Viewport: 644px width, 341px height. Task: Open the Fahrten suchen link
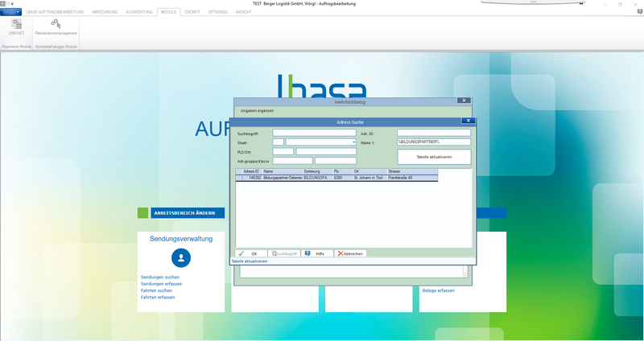click(156, 290)
